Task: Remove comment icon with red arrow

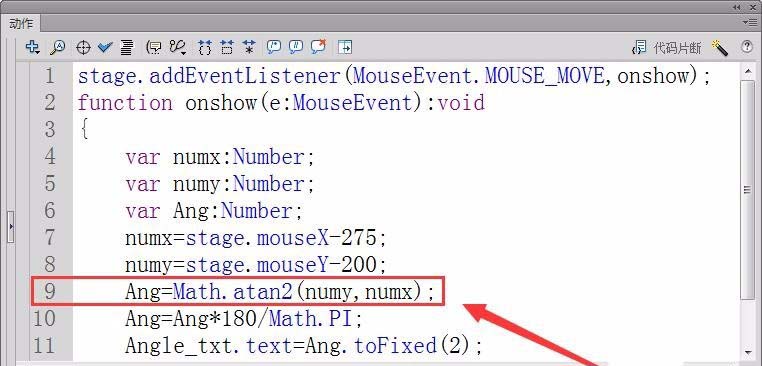Action: pyautogui.click(x=318, y=47)
